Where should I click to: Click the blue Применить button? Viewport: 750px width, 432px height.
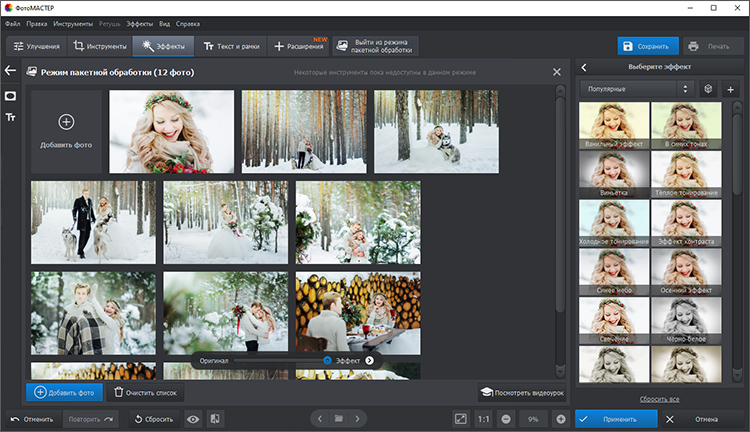click(x=616, y=419)
